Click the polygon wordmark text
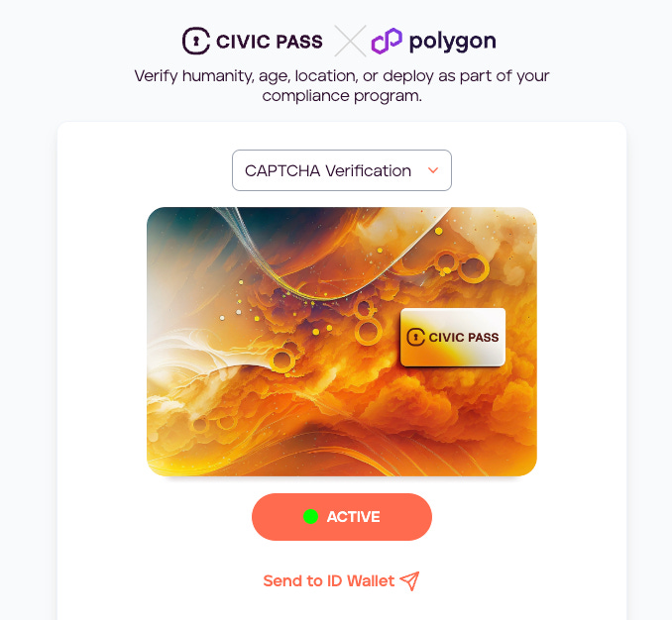Screen dimensions: 672x620 point(453,42)
